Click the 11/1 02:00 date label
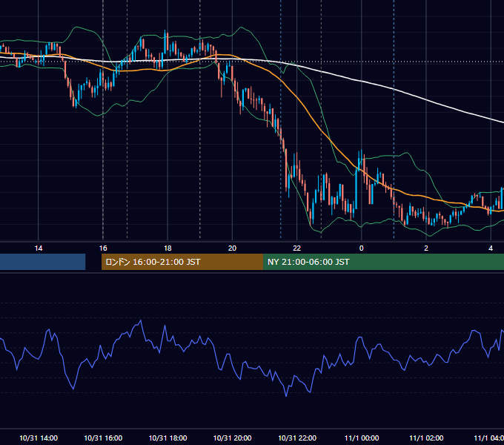 (426, 438)
